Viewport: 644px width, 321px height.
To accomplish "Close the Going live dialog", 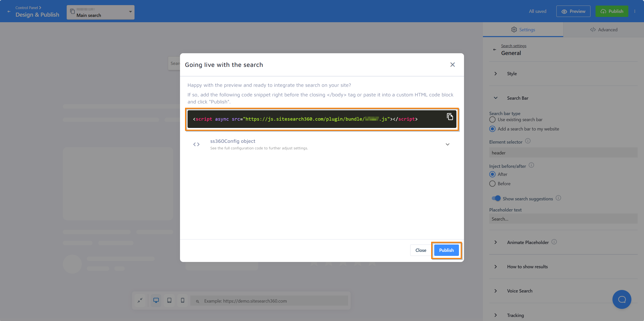I will (452, 65).
